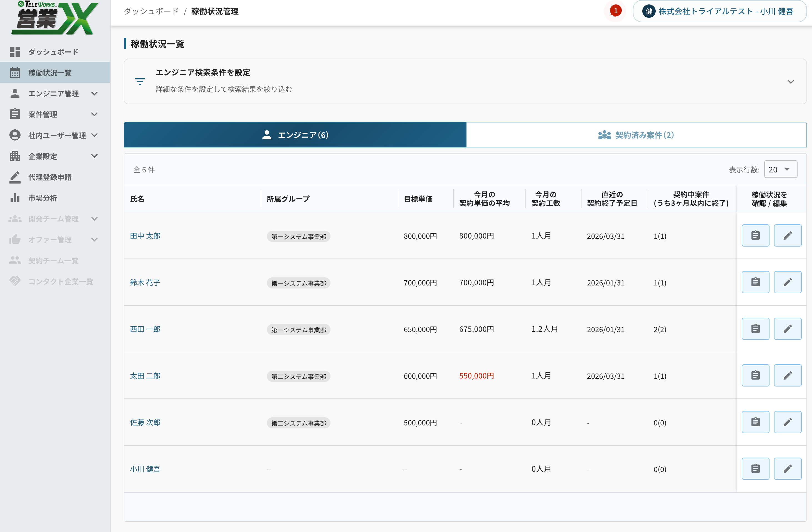Expand the エンジニア検索条件を設定 panel chevron
Viewport: 812px width, 532px height.
point(791,82)
